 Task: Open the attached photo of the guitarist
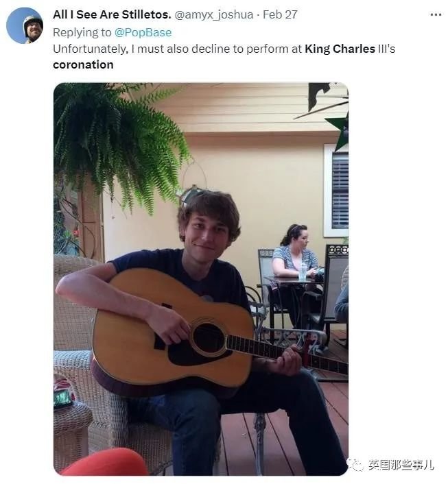click(201, 279)
